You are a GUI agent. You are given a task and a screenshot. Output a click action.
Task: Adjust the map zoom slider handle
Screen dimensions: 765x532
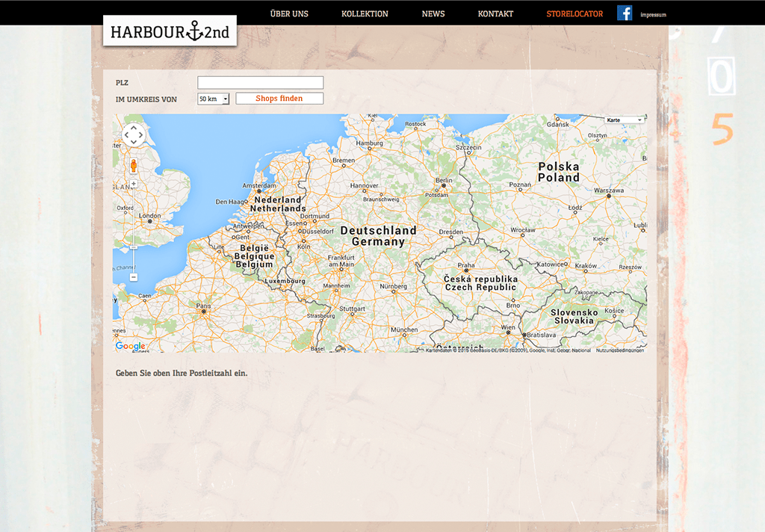(x=134, y=247)
